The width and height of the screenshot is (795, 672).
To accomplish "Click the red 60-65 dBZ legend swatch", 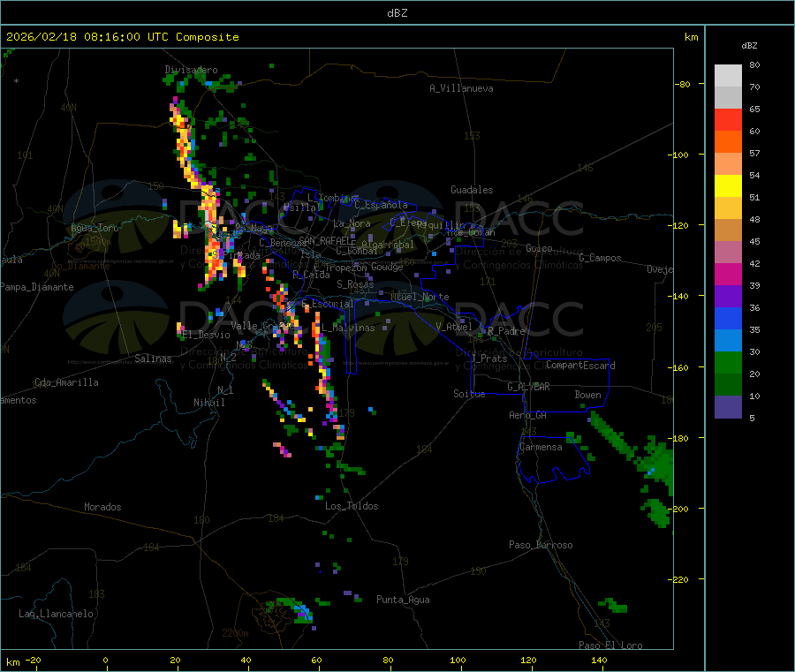I will (x=728, y=119).
